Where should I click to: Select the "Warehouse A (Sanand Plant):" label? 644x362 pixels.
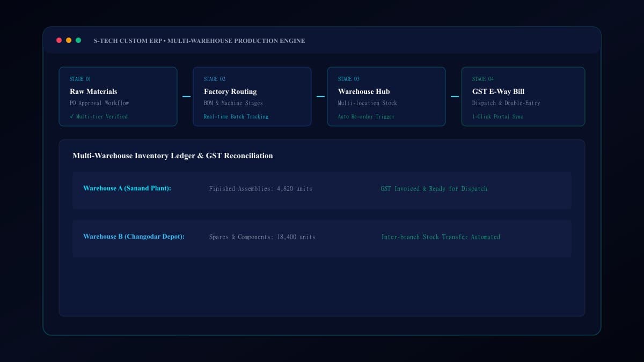pyautogui.click(x=127, y=188)
